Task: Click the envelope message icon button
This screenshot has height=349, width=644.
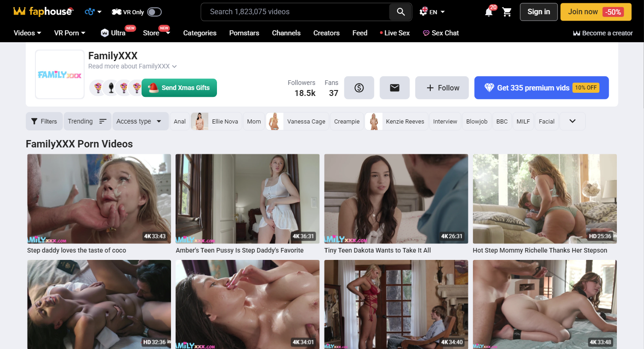Action: click(x=394, y=88)
